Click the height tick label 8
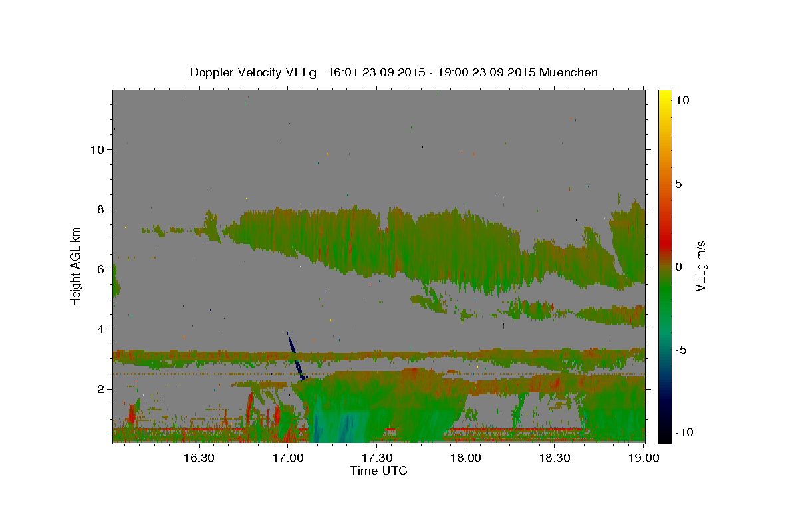Viewport: 798px width, 532px height. 100,209
